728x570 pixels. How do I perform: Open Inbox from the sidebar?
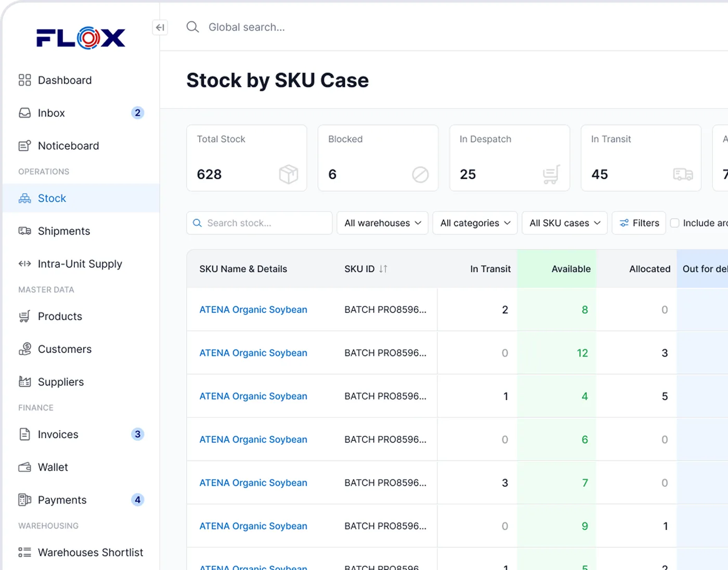[x=81, y=113]
